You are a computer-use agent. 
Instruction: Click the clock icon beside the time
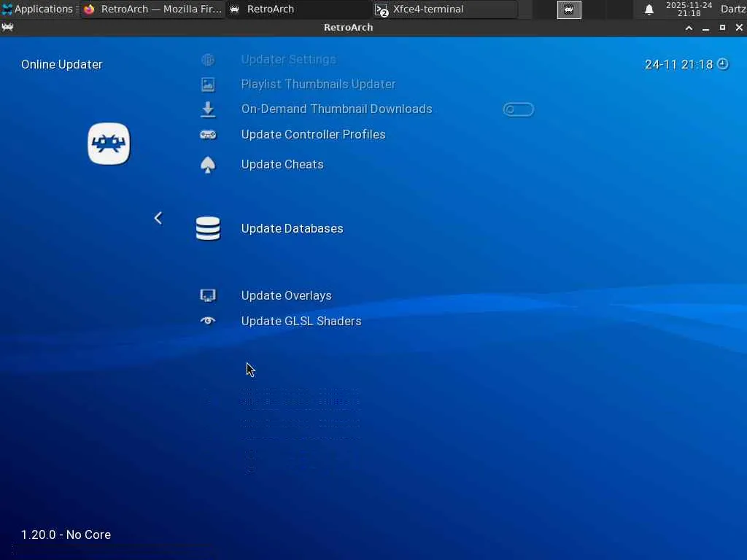723,64
